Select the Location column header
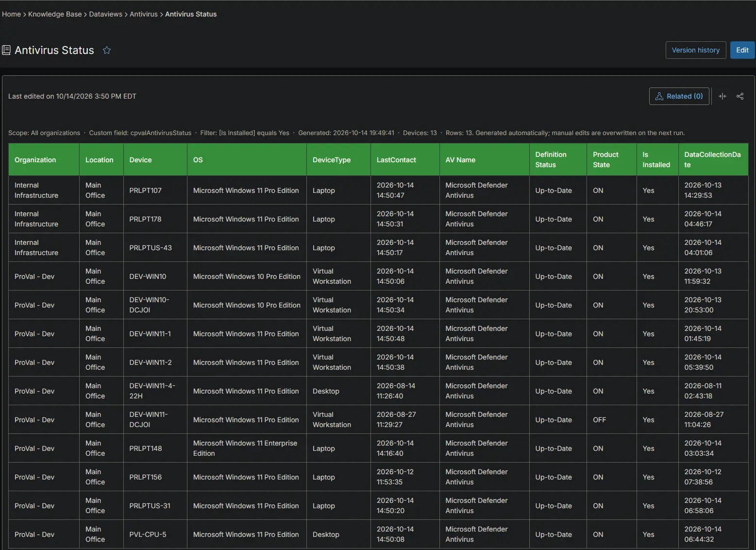This screenshot has height=550, width=756. pyautogui.click(x=101, y=159)
